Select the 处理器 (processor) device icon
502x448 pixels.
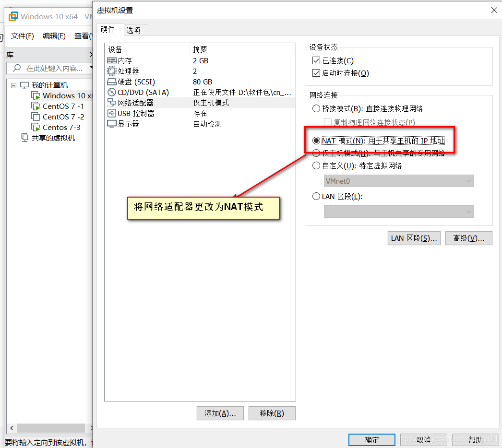coord(112,71)
